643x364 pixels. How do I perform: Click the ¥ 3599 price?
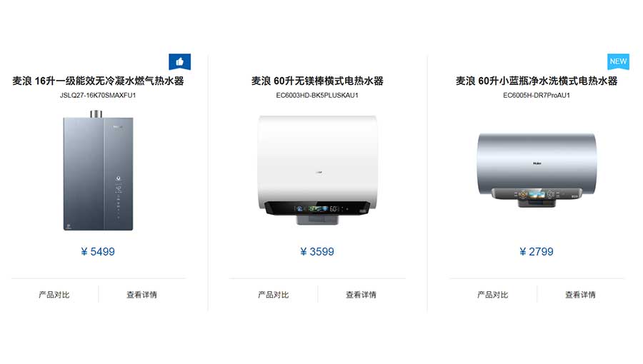(317, 252)
